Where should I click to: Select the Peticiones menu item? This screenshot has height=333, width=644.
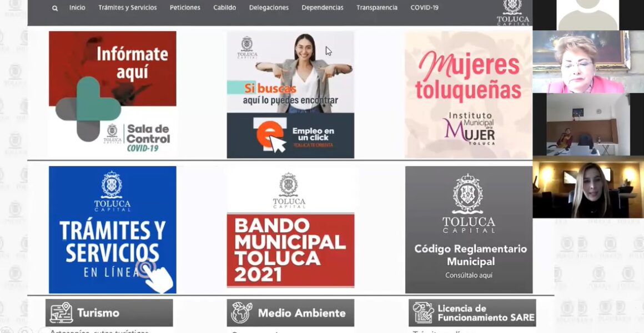coord(185,8)
